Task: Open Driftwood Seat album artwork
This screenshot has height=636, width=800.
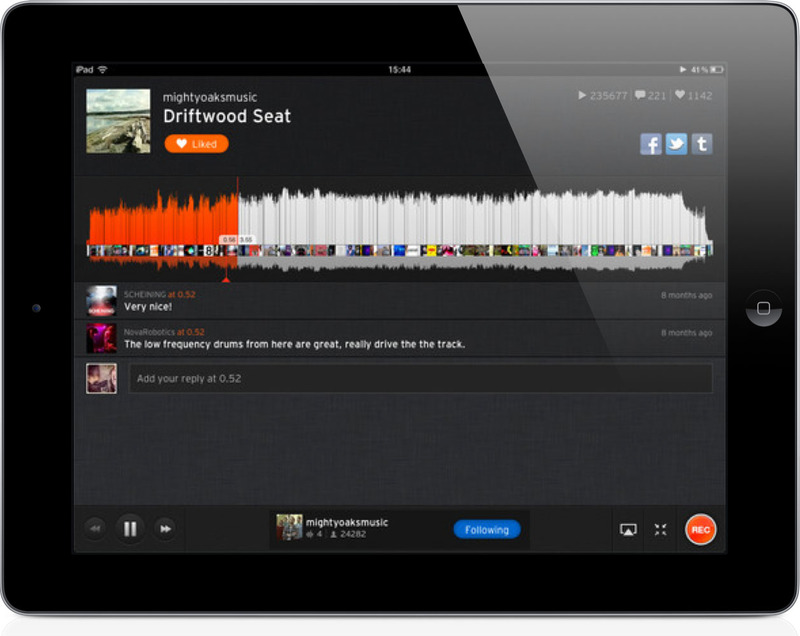Action: 118,121
